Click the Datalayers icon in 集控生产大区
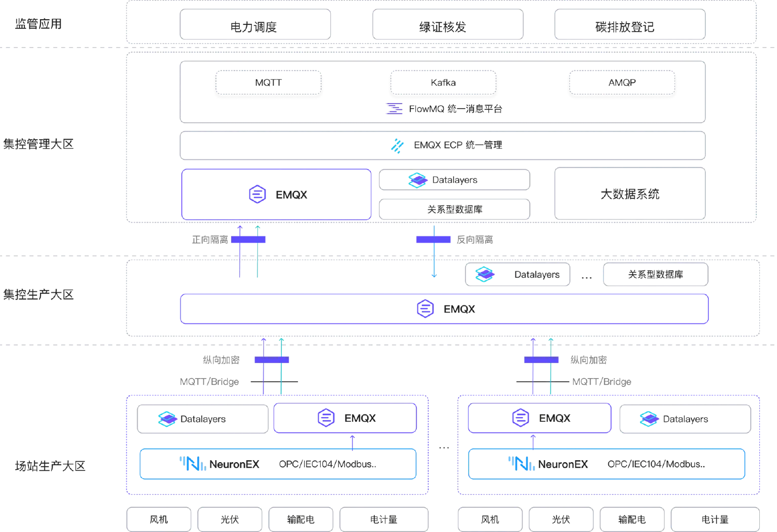This screenshot has width=777, height=532. tap(485, 275)
